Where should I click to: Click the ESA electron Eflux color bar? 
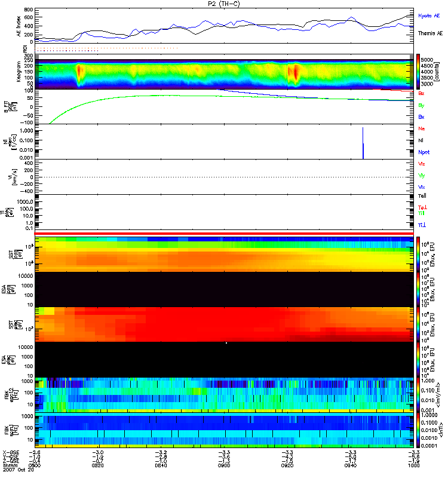[x=418, y=360]
